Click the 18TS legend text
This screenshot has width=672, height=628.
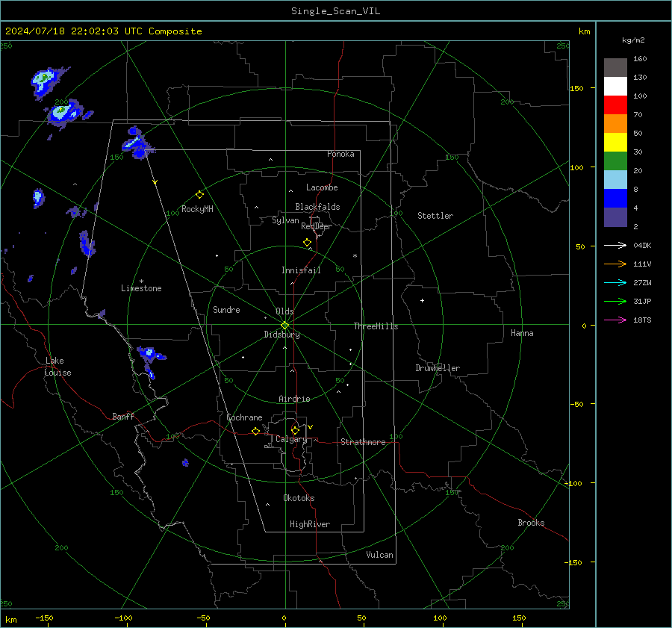642,320
